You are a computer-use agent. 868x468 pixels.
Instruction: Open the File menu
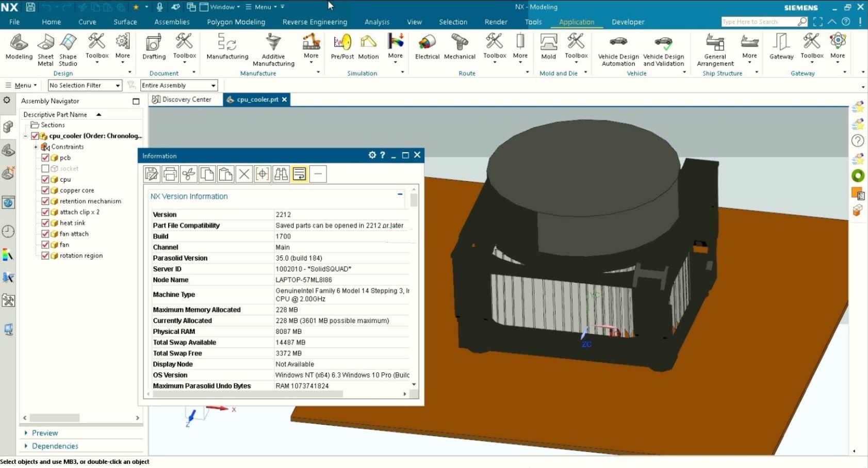[14, 22]
